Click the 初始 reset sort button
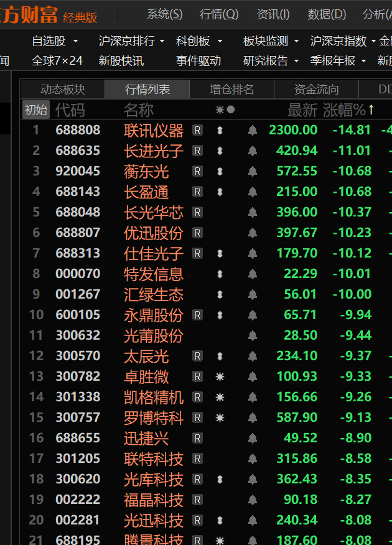Screen dimensions: 392x545 (36, 110)
